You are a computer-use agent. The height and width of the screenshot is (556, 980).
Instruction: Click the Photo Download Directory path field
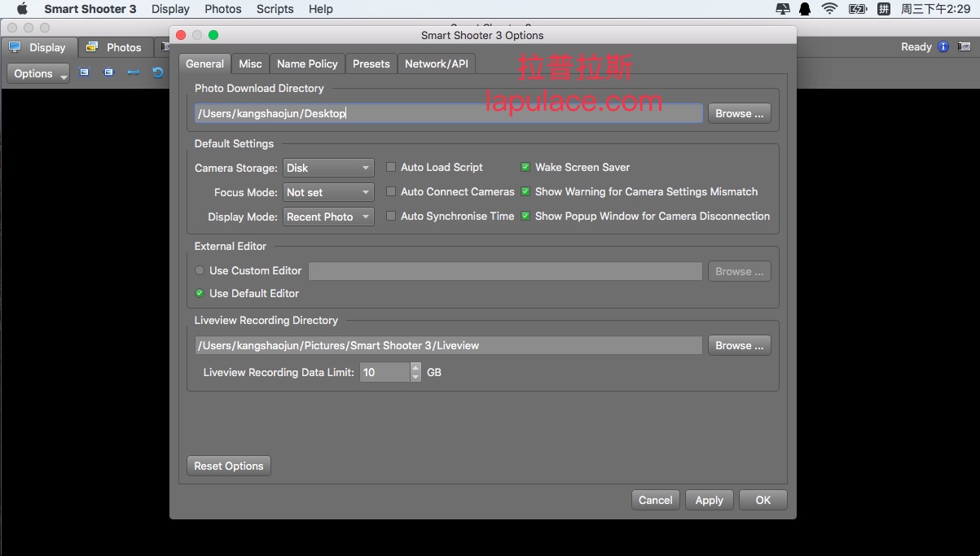click(x=449, y=113)
